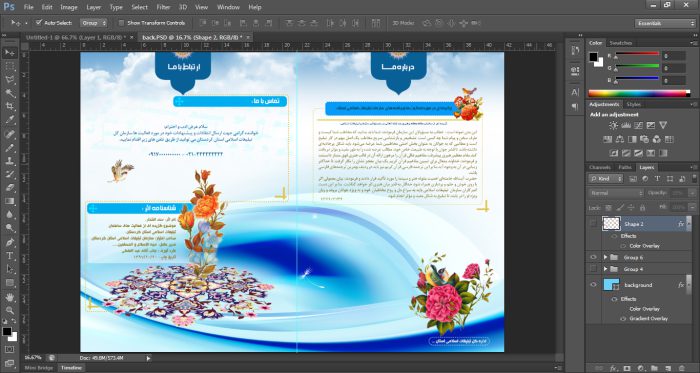Toggle background Gradient Overlay effect visibility
700x373 pixels.
click(x=623, y=319)
